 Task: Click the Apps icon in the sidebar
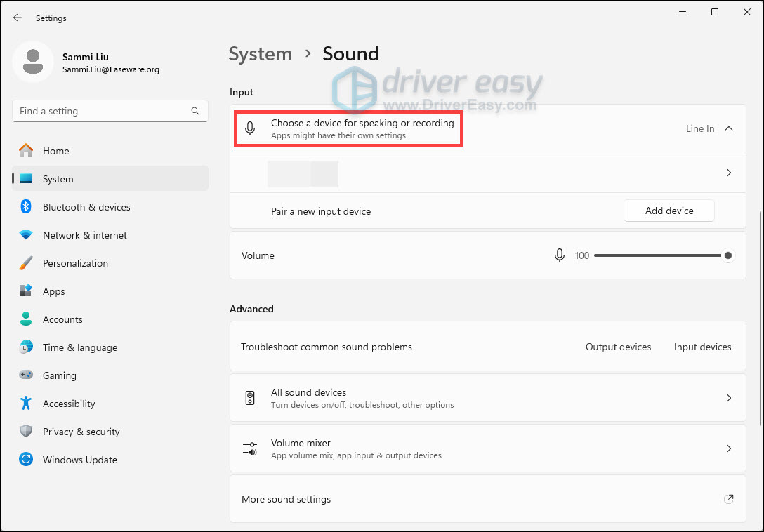click(x=26, y=291)
